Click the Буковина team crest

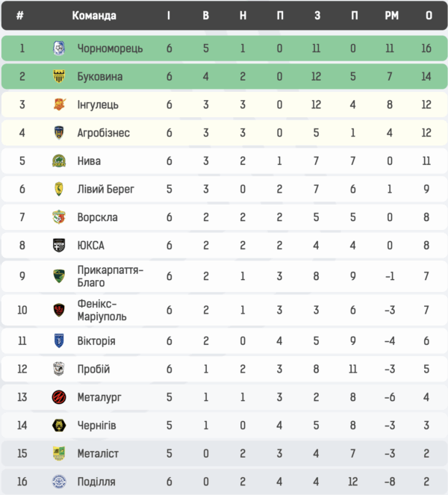coord(59,76)
